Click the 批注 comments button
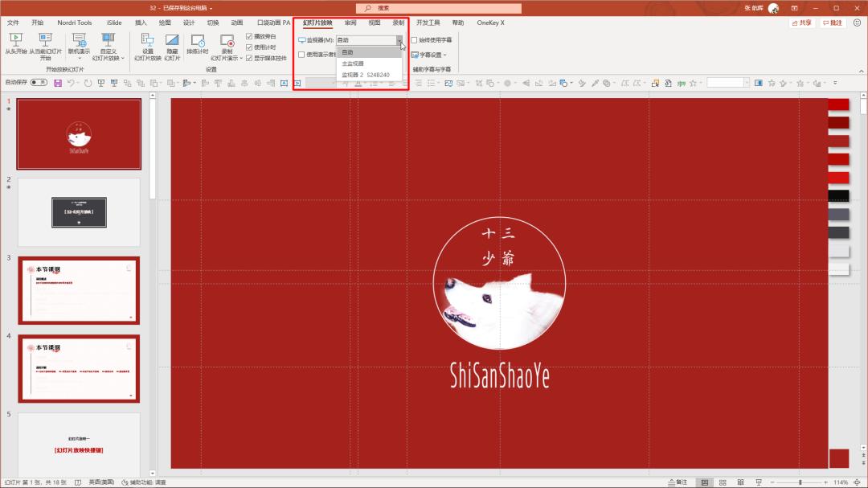 pos(833,23)
